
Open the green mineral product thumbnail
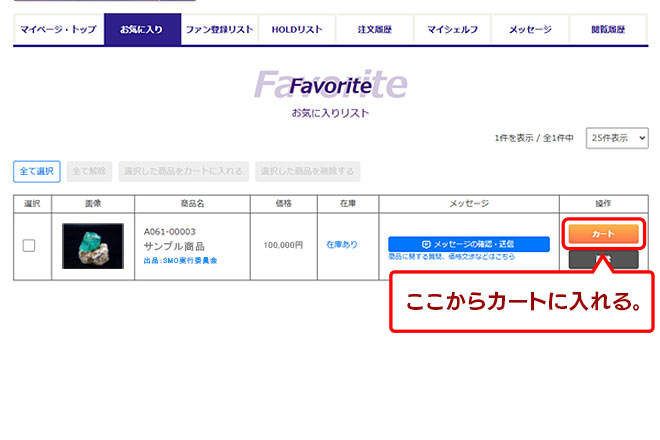pos(93,245)
